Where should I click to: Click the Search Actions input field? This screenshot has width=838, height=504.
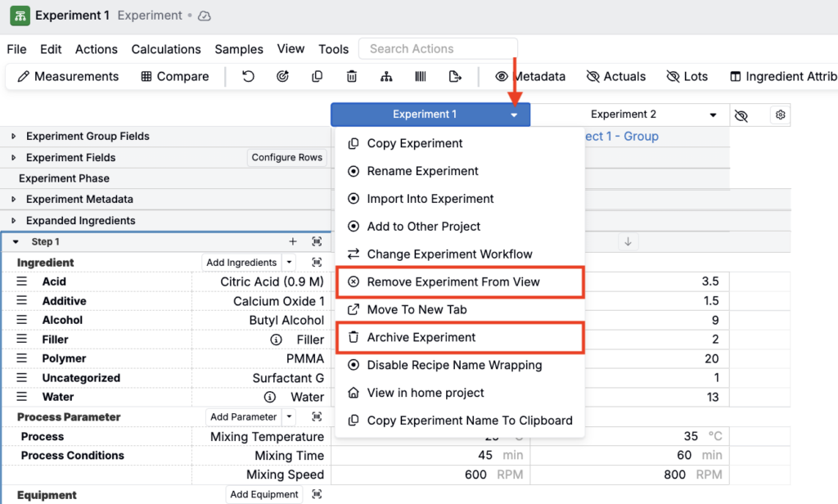(438, 49)
